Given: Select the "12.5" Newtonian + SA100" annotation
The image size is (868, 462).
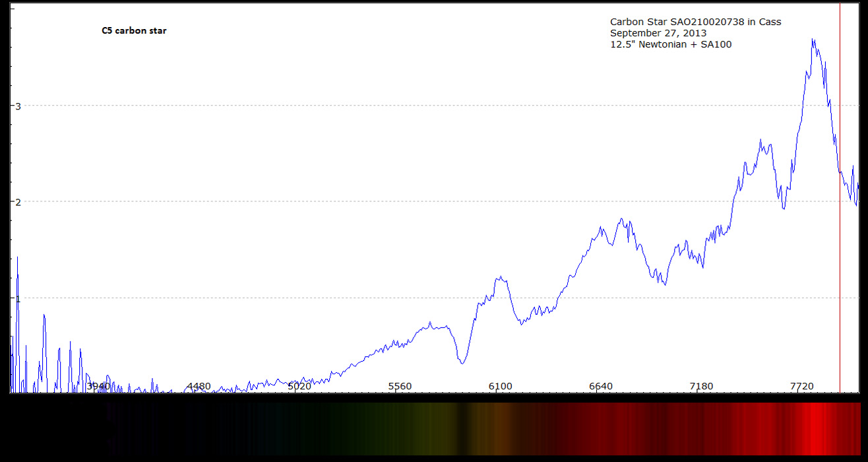Looking at the screenshot, I should pyautogui.click(x=670, y=44).
